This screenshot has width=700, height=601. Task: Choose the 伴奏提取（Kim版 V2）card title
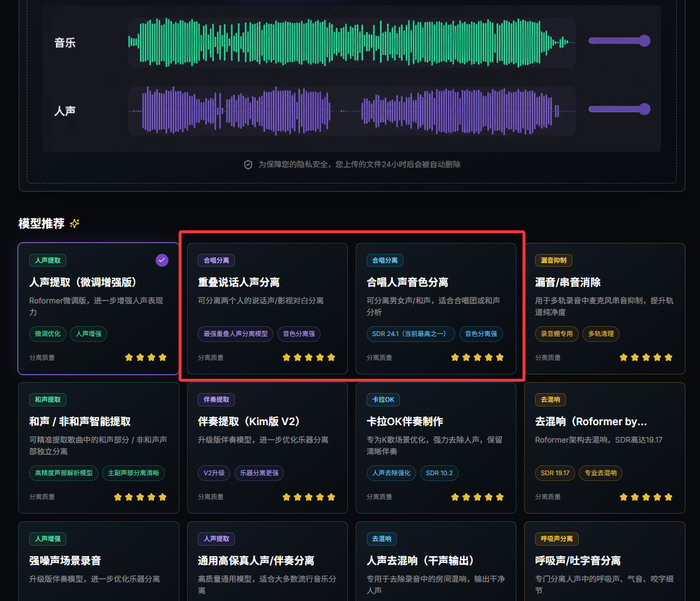[x=249, y=421]
